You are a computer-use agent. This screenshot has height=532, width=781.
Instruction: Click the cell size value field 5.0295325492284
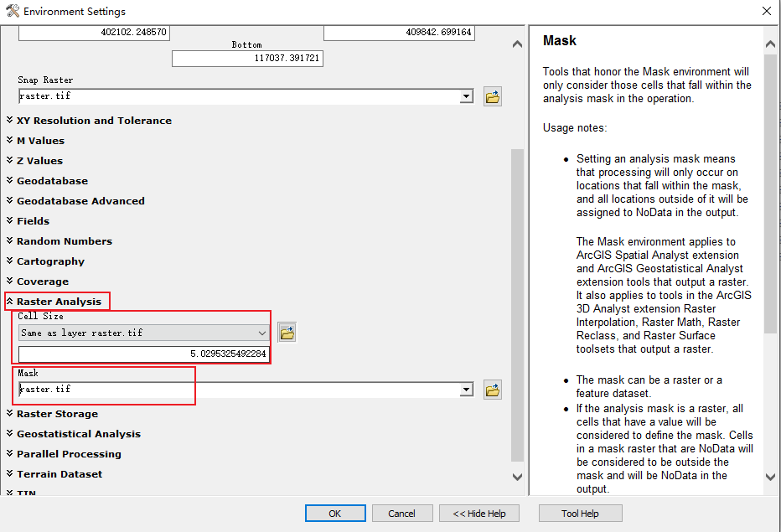144,354
